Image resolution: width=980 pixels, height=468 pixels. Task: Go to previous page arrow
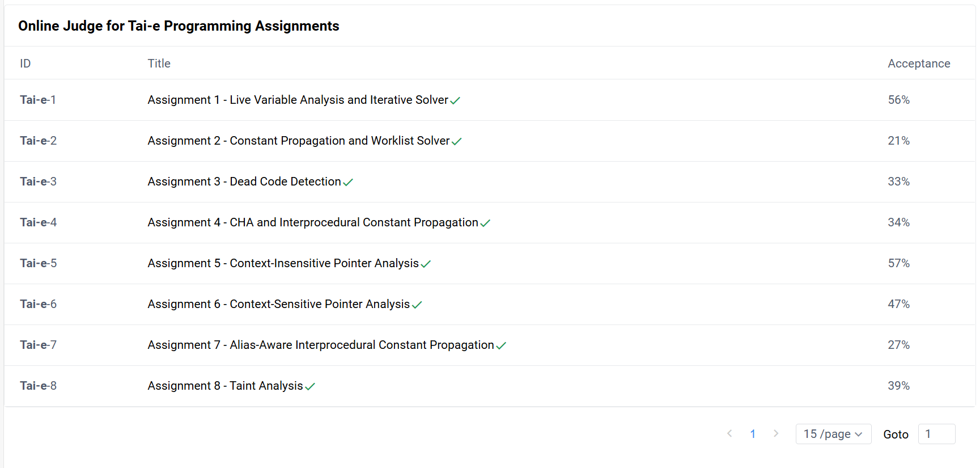pyautogui.click(x=729, y=433)
